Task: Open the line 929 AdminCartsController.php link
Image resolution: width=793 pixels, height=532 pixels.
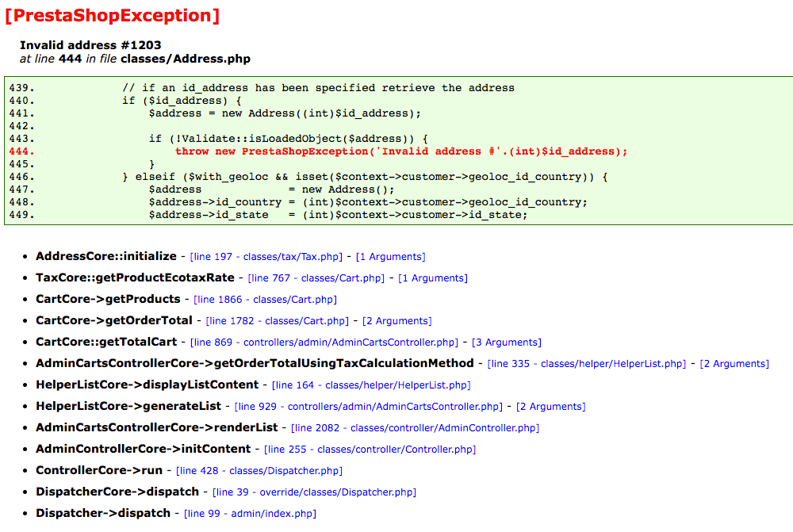Action: click(369, 407)
